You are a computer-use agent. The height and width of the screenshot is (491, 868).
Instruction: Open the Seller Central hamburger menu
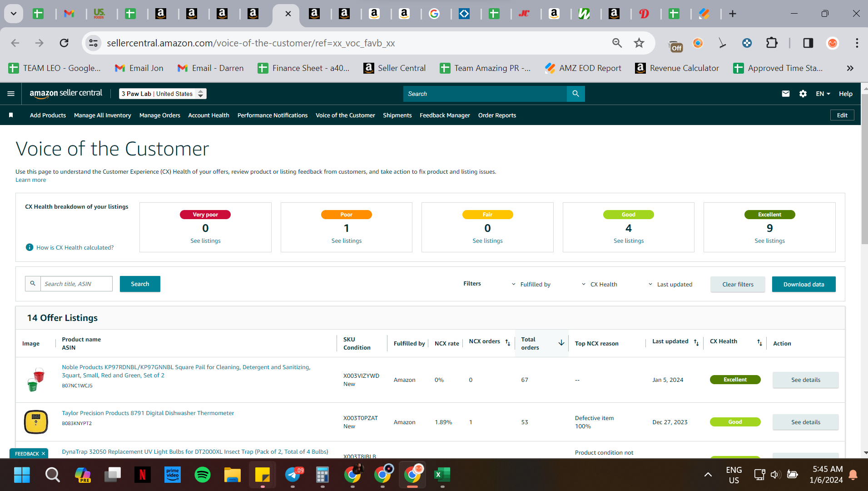click(x=11, y=94)
